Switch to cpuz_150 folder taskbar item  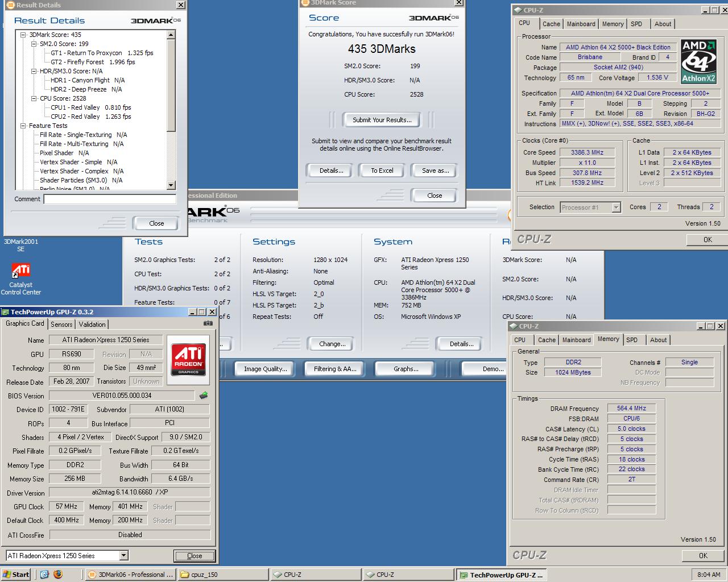coord(222,575)
